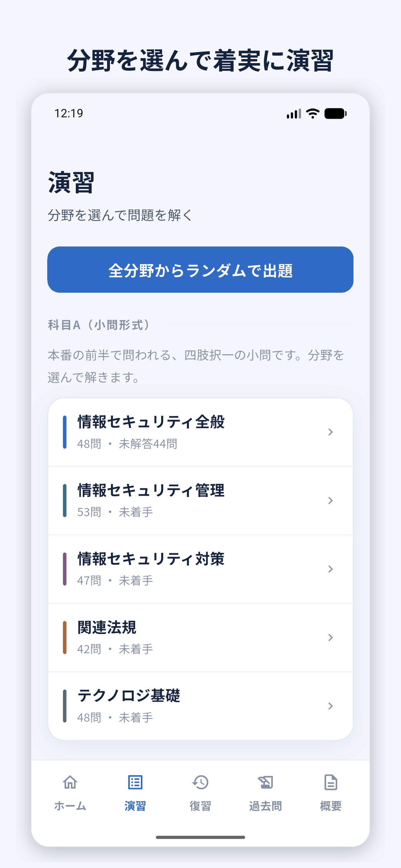This screenshot has width=401, height=868.
Task: Open the 復習 history clock icon
Action: point(200,782)
